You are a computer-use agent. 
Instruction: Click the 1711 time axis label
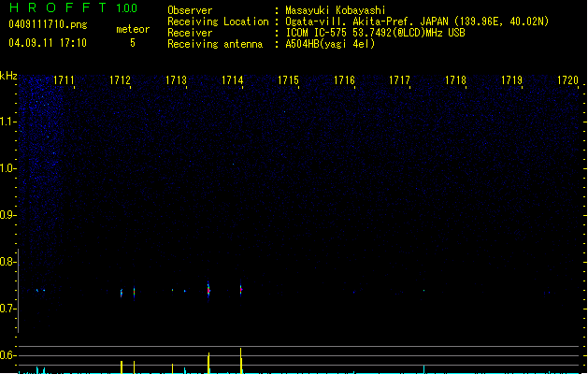pyautogui.click(x=64, y=80)
